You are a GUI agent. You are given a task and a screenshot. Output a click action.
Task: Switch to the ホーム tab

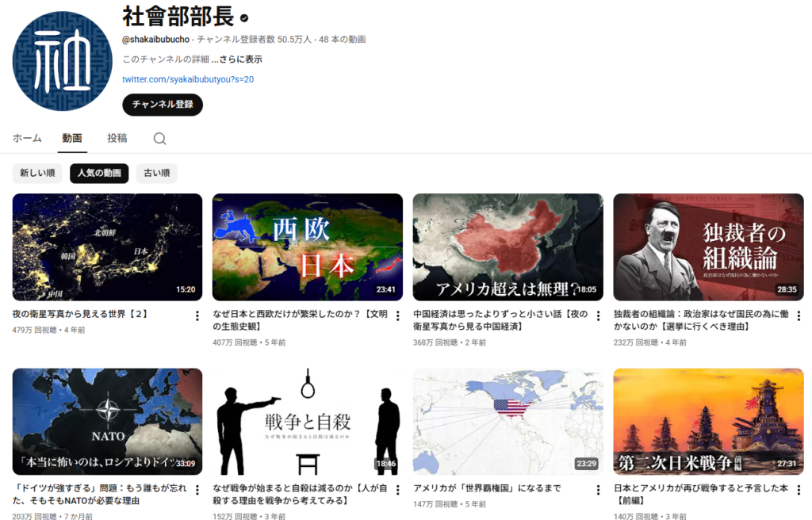[x=27, y=138]
